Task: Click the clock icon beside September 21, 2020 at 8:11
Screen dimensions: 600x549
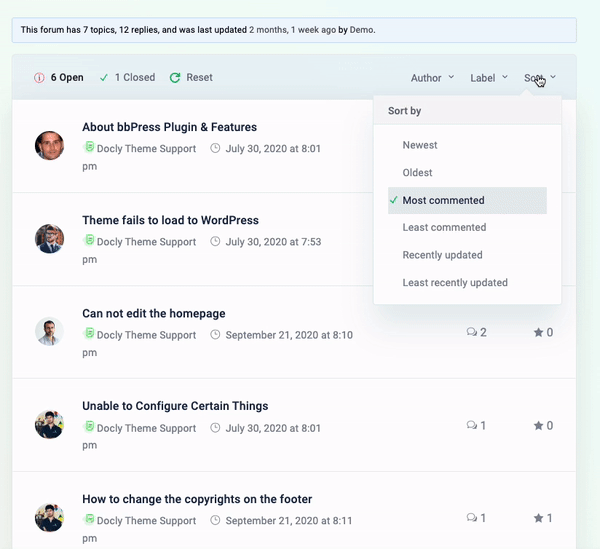Action: 215,520
